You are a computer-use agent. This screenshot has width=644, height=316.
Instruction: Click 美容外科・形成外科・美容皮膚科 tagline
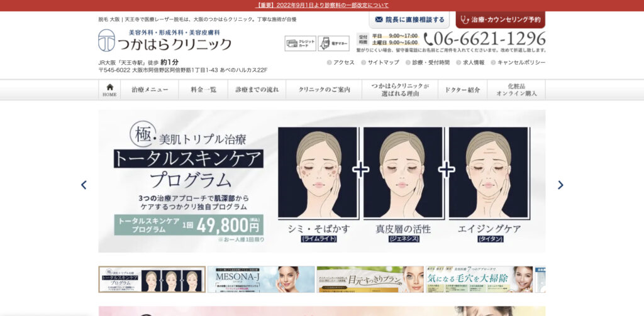[x=175, y=32]
